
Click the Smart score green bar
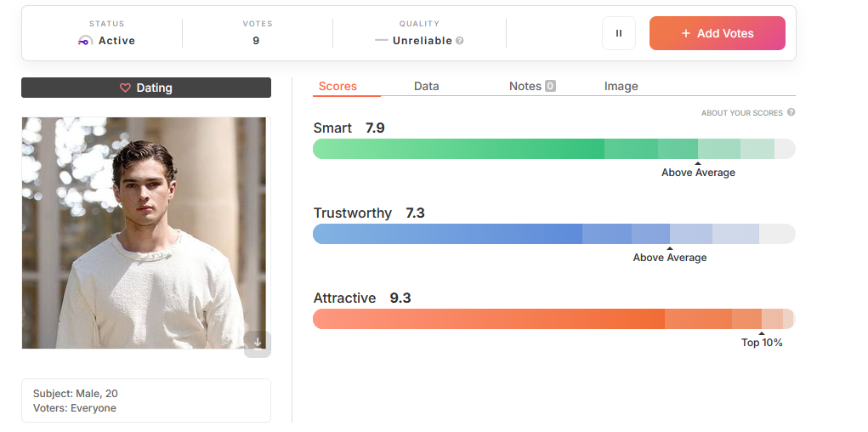[x=554, y=149]
